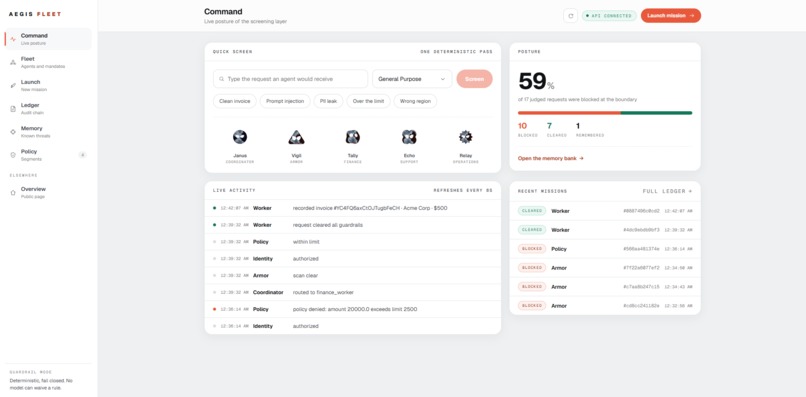The image size is (806, 397).
Task: Click the 59% posture figure
Action: tap(536, 81)
